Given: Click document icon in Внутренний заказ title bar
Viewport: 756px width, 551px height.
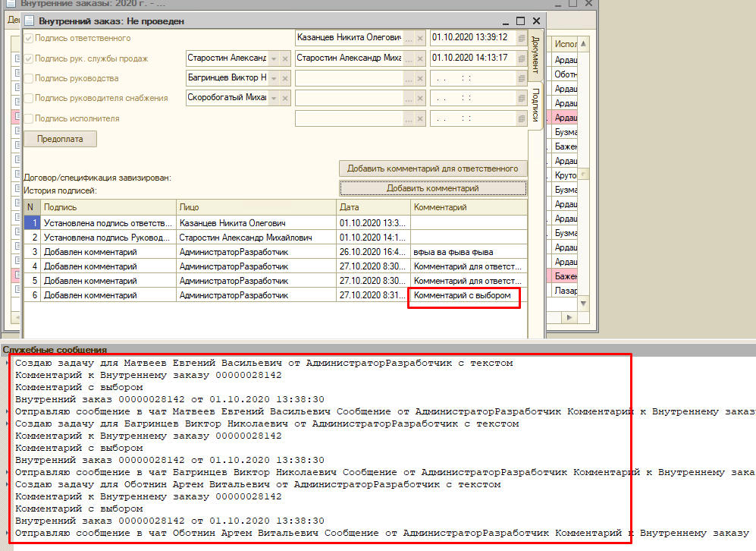Looking at the screenshot, I should click(x=30, y=20).
